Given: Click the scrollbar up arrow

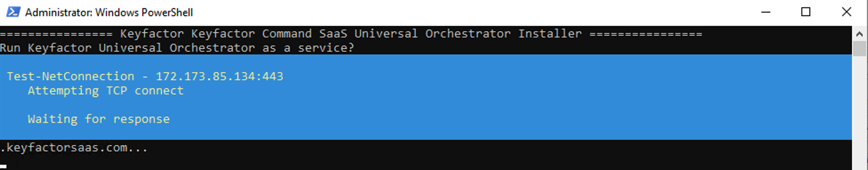Looking at the screenshot, I should pos(859,34).
